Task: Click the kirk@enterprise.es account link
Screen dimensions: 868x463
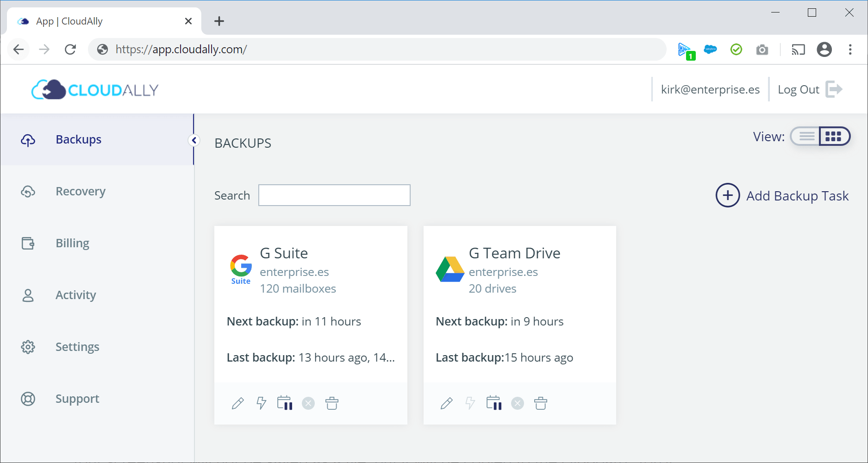Action: [x=710, y=89]
